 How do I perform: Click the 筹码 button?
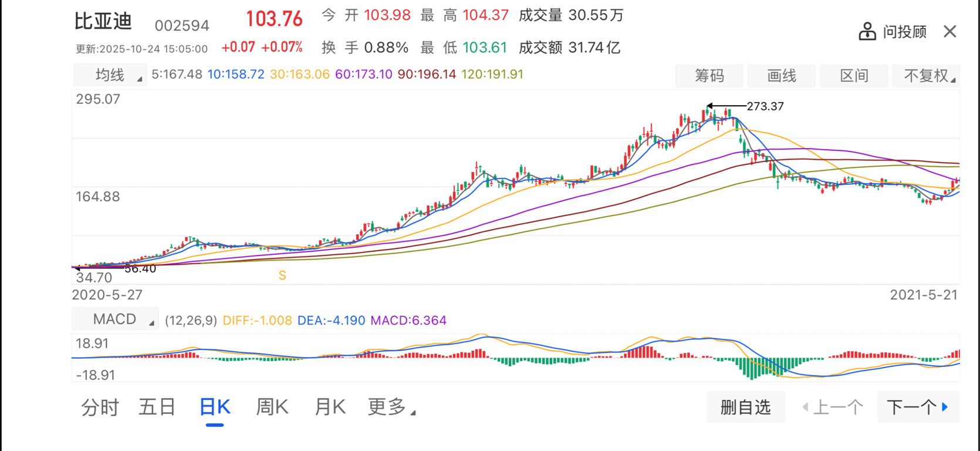coord(709,76)
